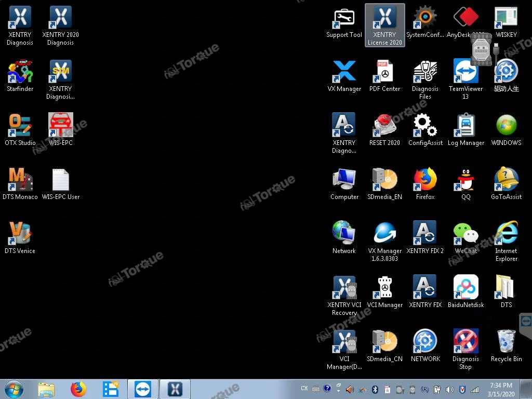Click CH language indicator in tray

coord(304,389)
